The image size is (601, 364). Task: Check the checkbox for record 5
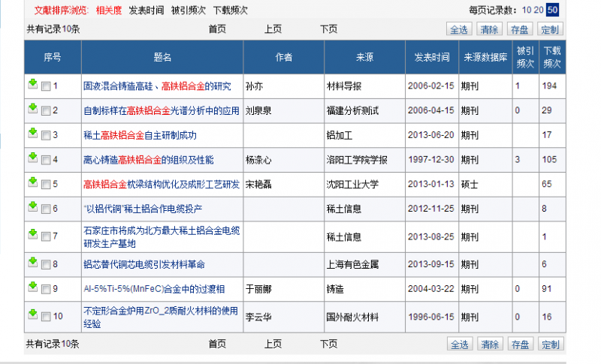46,185
